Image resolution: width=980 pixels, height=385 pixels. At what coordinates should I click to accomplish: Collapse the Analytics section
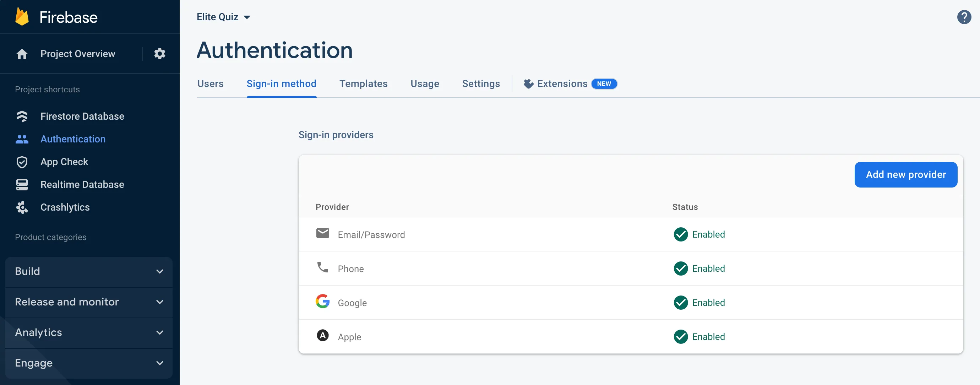coord(88,332)
